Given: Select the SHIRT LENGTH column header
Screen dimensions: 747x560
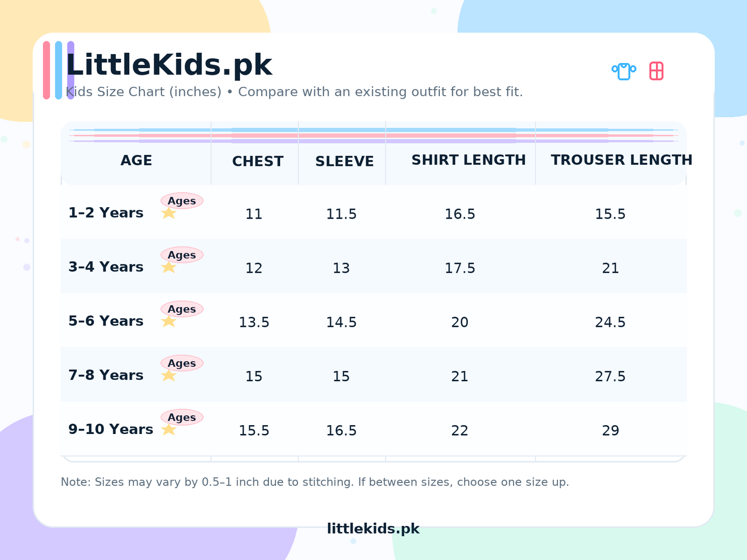Looking at the screenshot, I should 468,160.
